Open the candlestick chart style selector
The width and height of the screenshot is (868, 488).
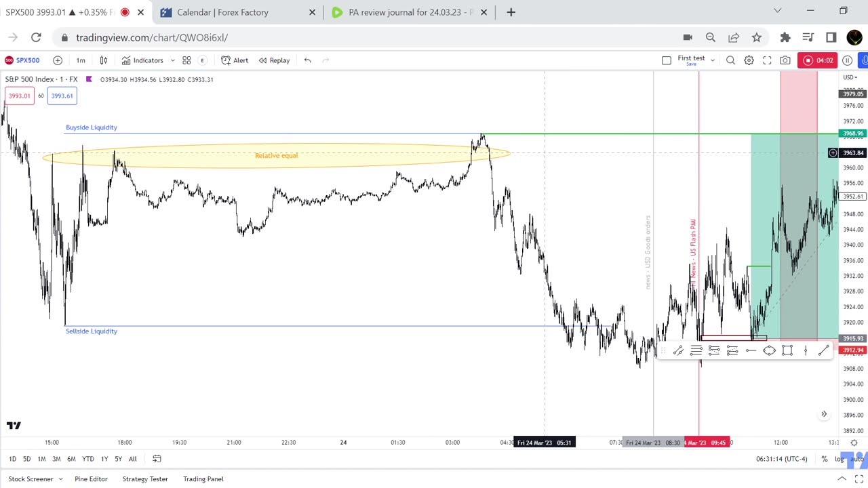point(104,60)
